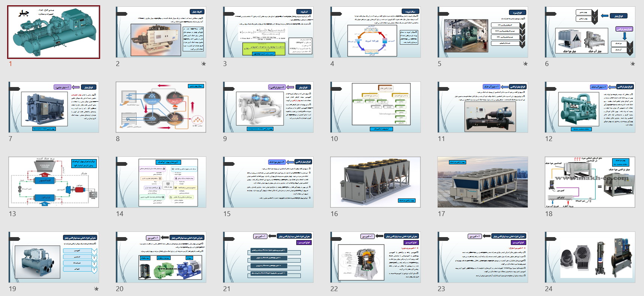Click slide 17 rooftop chiller photo thumbnail
This screenshot has width=644, height=296.
(x=483, y=182)
